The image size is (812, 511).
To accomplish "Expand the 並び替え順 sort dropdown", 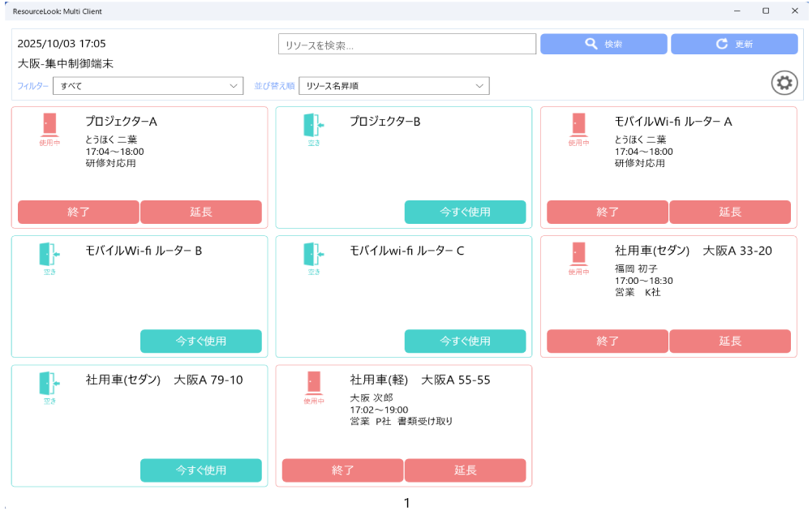I will (x=394, y=85).
